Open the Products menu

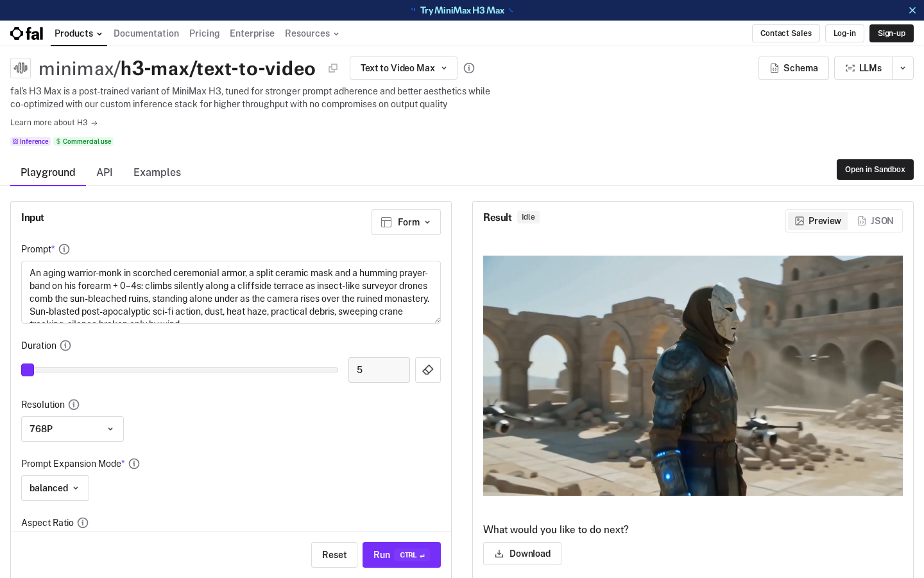(x=78, y=33)
